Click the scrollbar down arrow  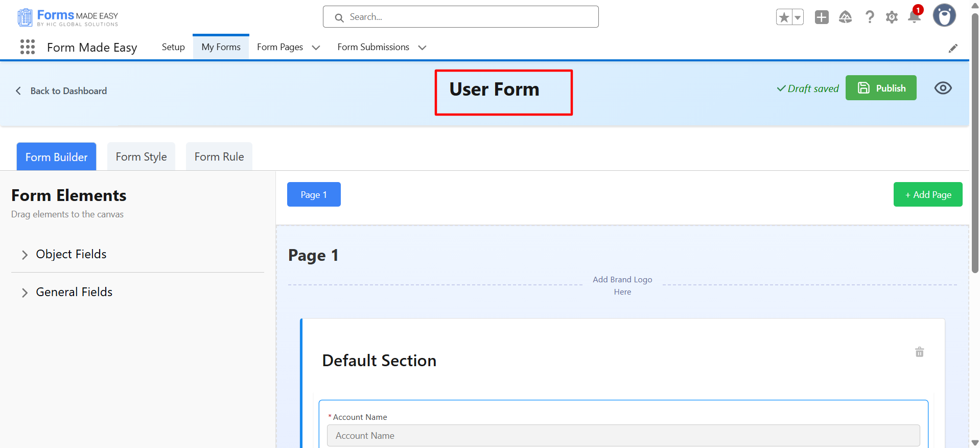coord(975,443)
